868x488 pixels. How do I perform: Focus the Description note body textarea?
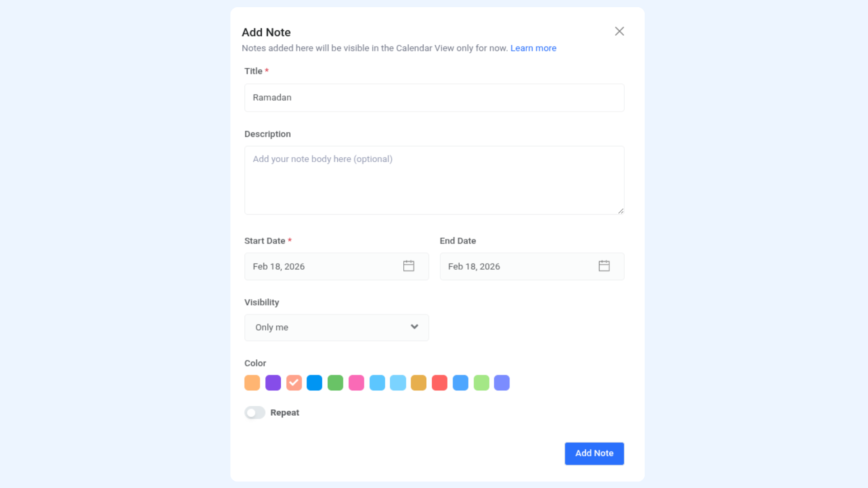point(434,180)
